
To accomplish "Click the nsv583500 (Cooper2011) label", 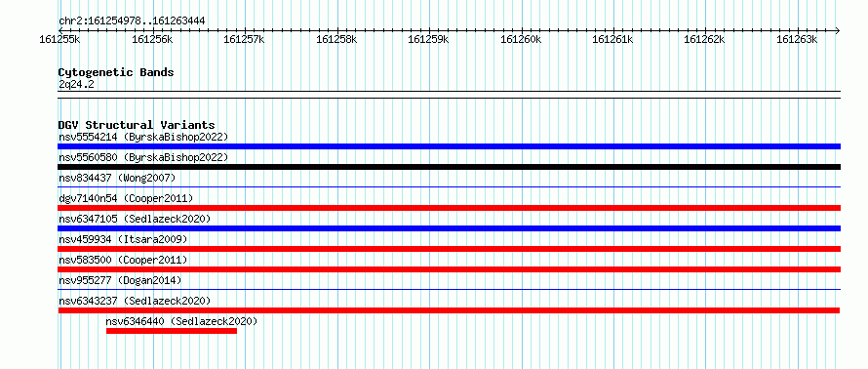I will click(x=123, y=260).
